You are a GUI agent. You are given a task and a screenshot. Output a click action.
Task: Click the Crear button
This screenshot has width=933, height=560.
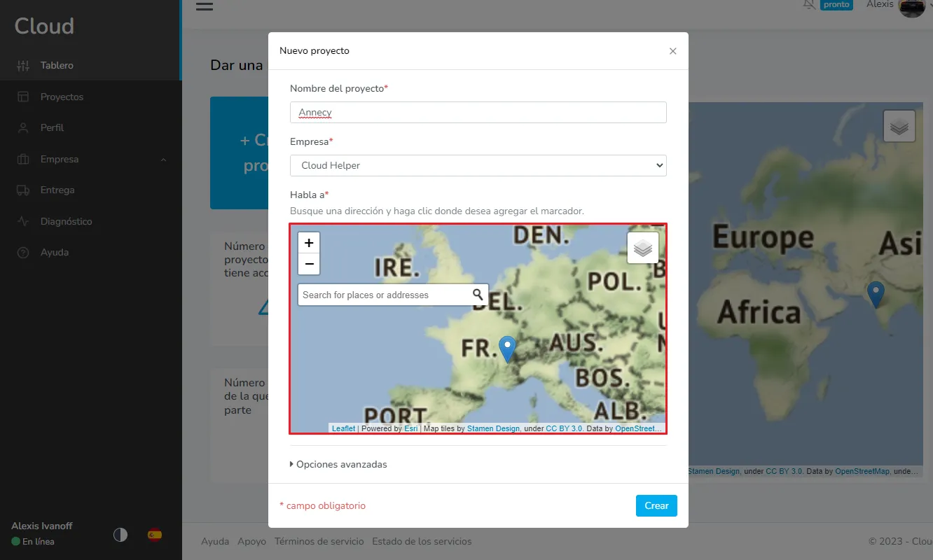click(656, 505)
